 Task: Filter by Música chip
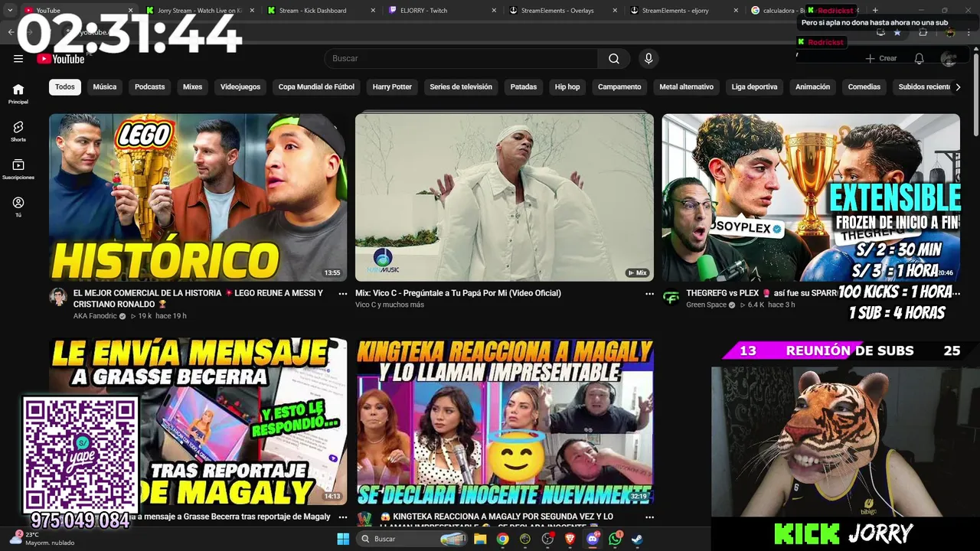(105, 87)
